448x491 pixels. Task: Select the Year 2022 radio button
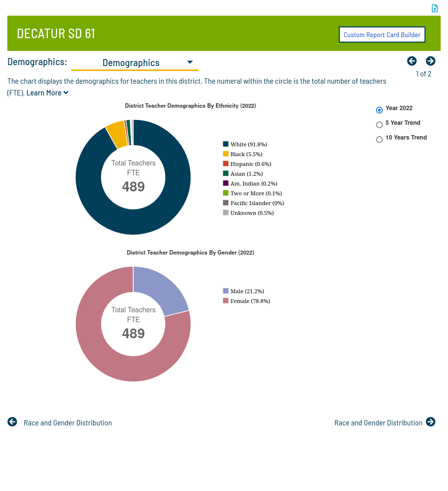(x=379, y=110)
